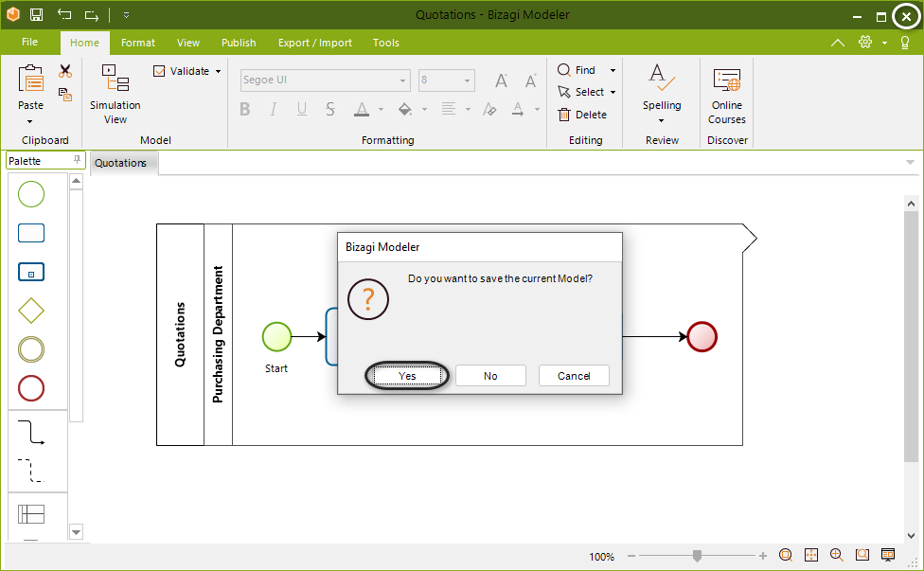Viewport: 924px width, 571px height.
Task: Click the Find button
Action: point(577,70)
